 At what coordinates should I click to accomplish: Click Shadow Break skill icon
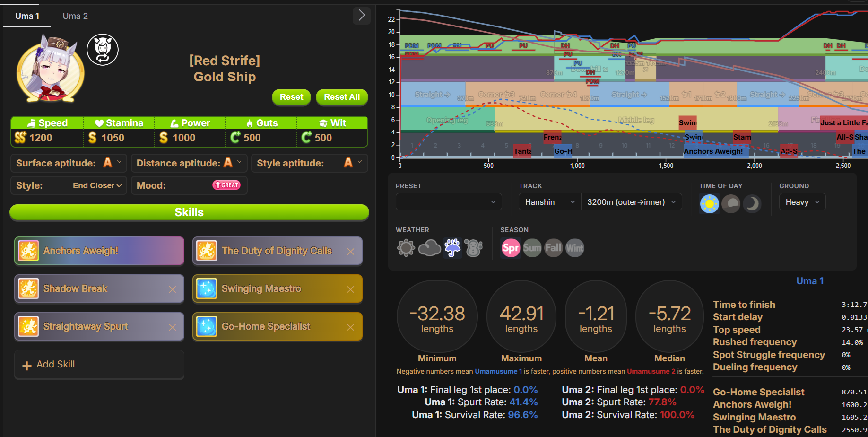(x=28, y=288)
